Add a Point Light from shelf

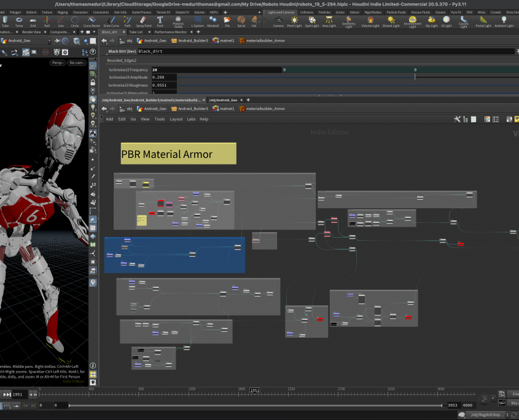[295, 21]
